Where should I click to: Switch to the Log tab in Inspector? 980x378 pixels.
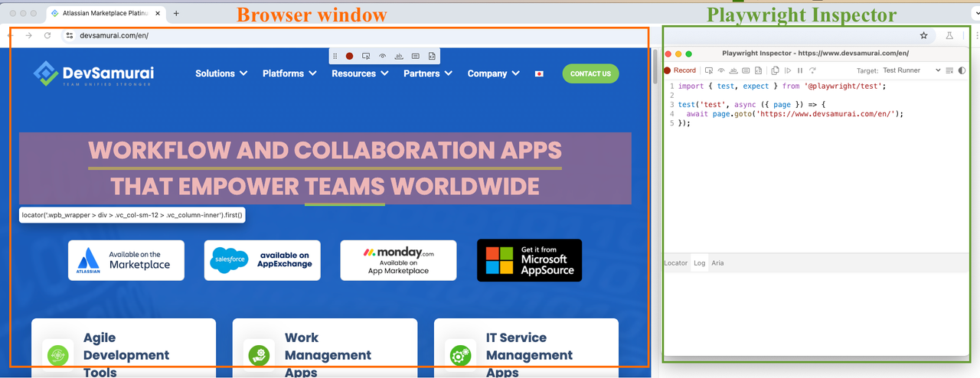click(x=699, y=262)
